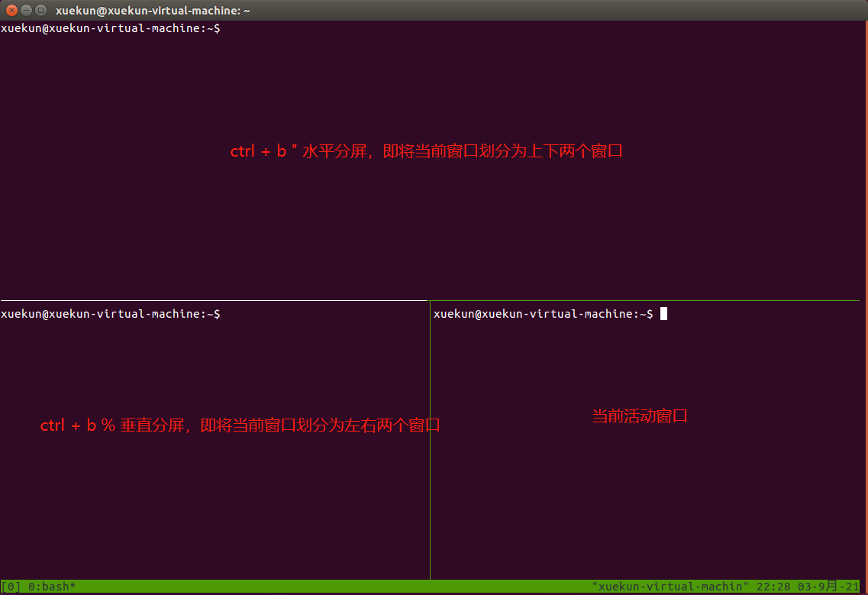This screenshot has height=595, width=868.
Task: Maximize the terminal window
Action: [x=40, y=10]
